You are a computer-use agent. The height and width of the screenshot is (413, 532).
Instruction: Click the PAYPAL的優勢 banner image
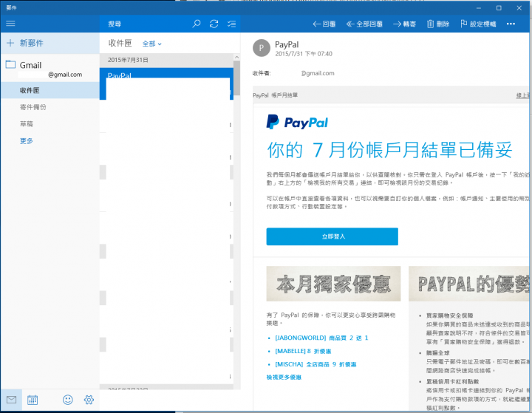[469, 284]
